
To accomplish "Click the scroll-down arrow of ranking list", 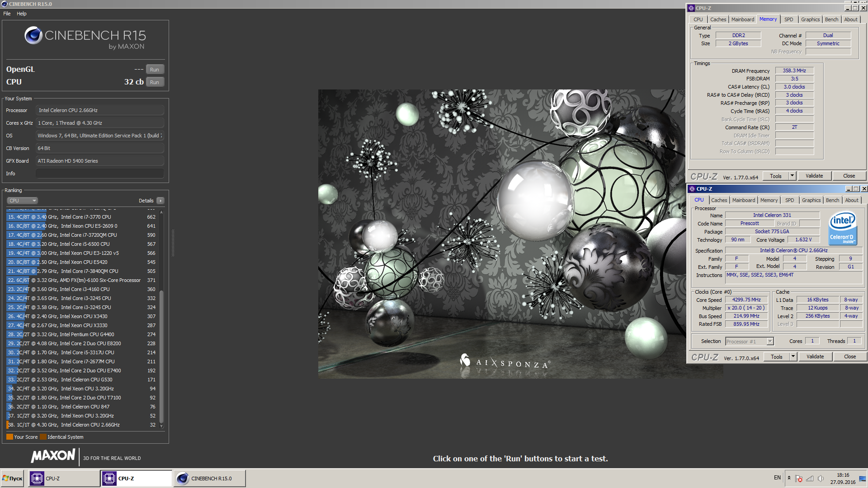I will click(x=161, y=426).
